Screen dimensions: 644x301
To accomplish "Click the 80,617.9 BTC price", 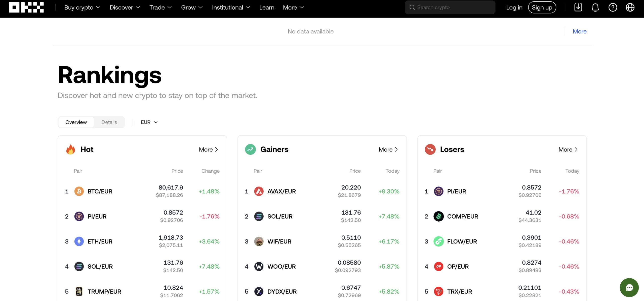I will coord(171,187).
